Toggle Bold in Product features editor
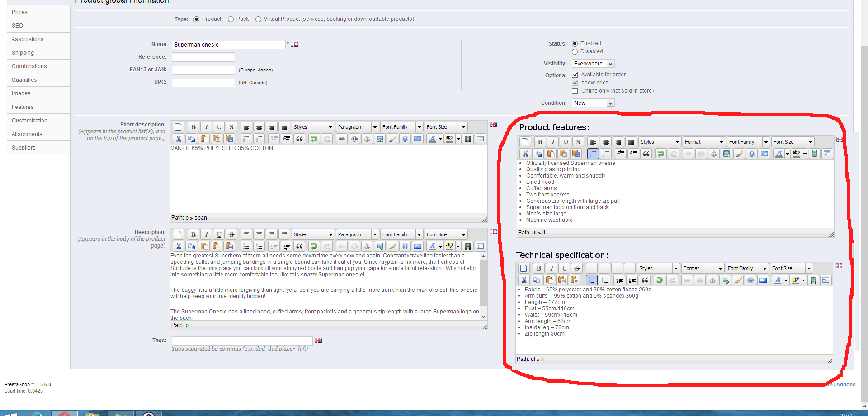The image size is (868, 416). click(540, 142)
